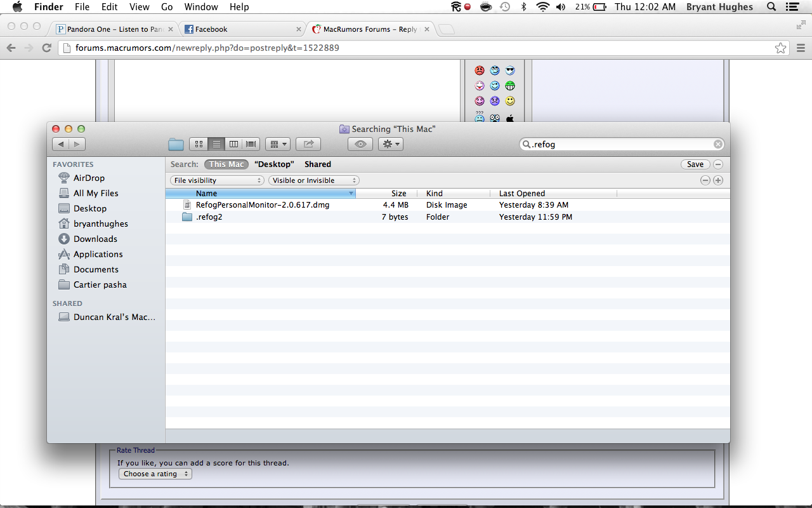Open the Help menu
This screenshot has width=812, height=508.
239,7
